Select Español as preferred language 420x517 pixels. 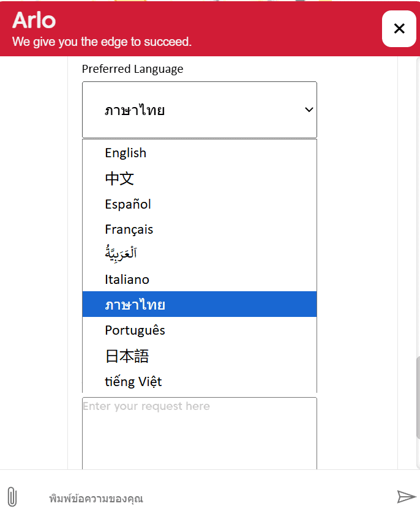click(128, 204)
